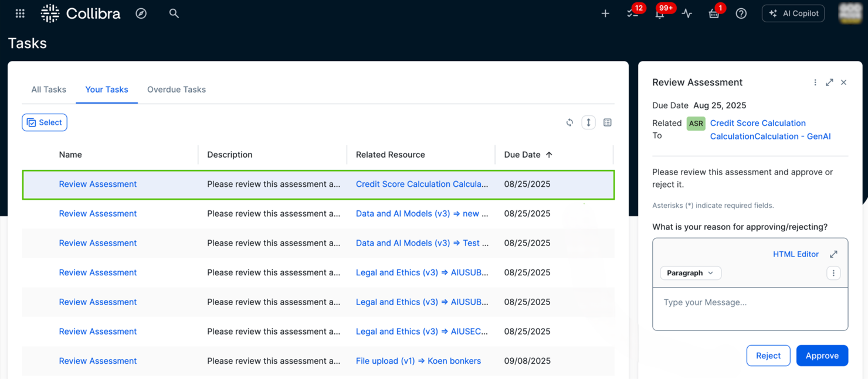Open editor options with vertical dots
Viewport: 868px width, 379px height.
coord(833,273)
